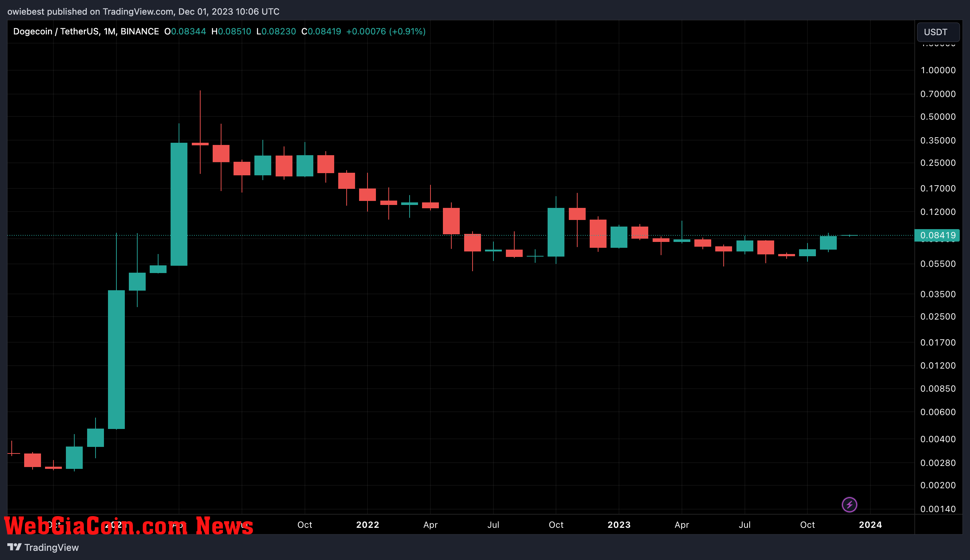Click the tall green January 2021 candle

click(x=116, y=359)
